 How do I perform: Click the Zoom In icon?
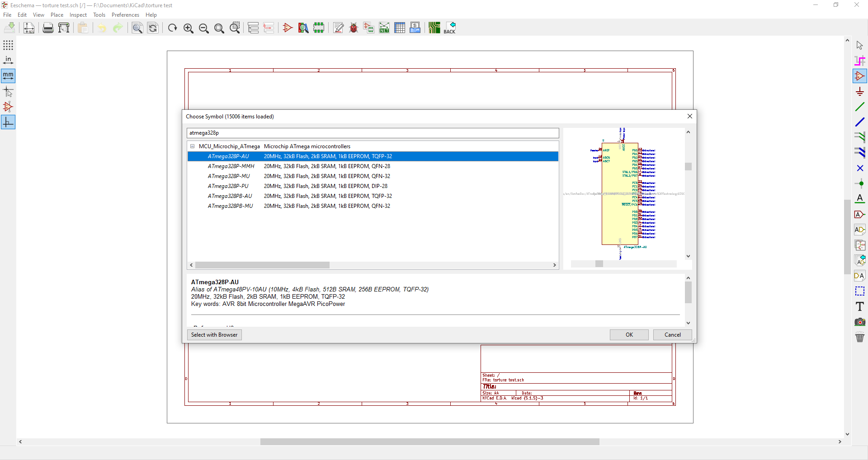(189, 28)
